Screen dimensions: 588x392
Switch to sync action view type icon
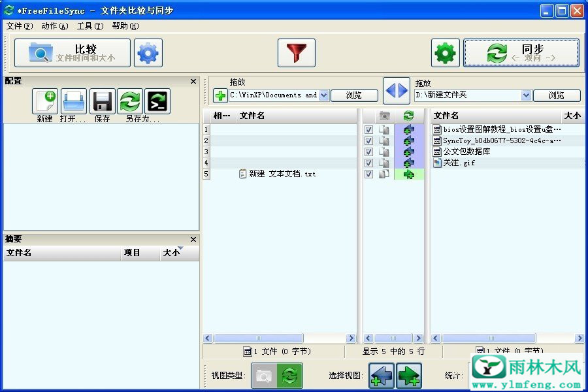coord(289,376)
